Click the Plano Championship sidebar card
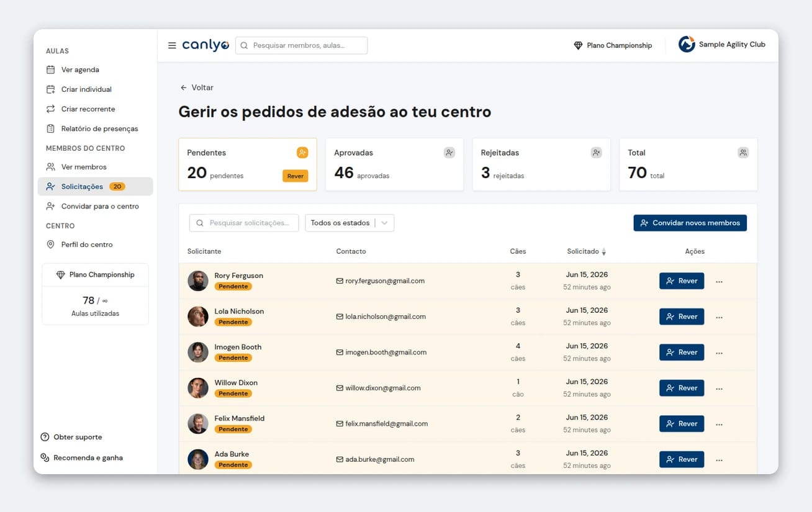Viewport: 812px width, 512px height. [95, 294]
